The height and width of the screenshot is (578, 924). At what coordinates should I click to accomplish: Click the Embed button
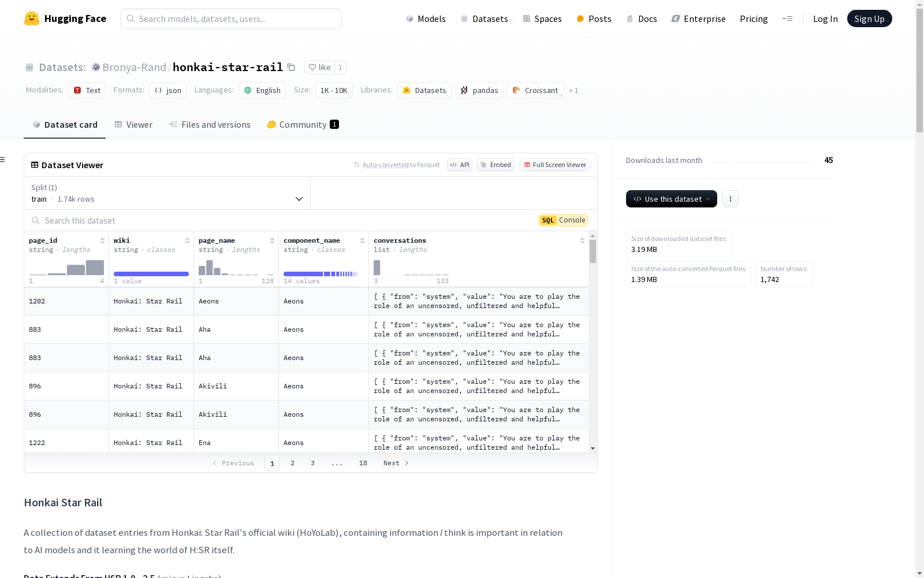495,165
